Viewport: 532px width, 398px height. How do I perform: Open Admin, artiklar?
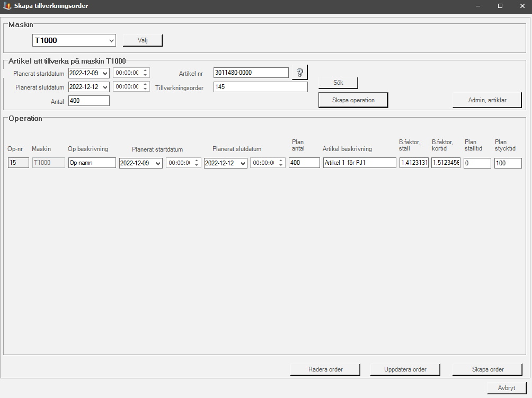487,100
